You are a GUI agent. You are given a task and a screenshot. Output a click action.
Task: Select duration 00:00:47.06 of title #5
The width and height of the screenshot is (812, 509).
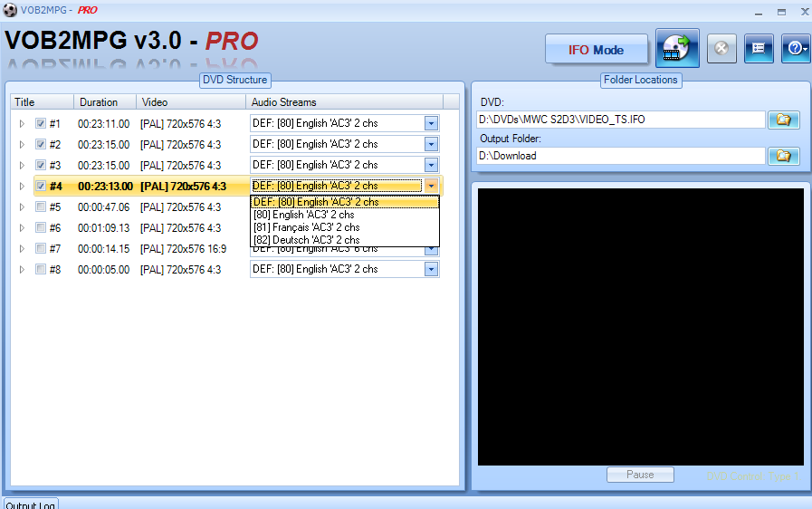(103, 207)
